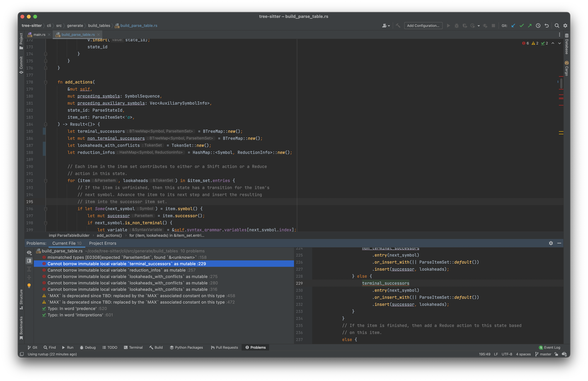Open IDE Settings using the toolbar gear
588x381 pixels.
(565, 25)
